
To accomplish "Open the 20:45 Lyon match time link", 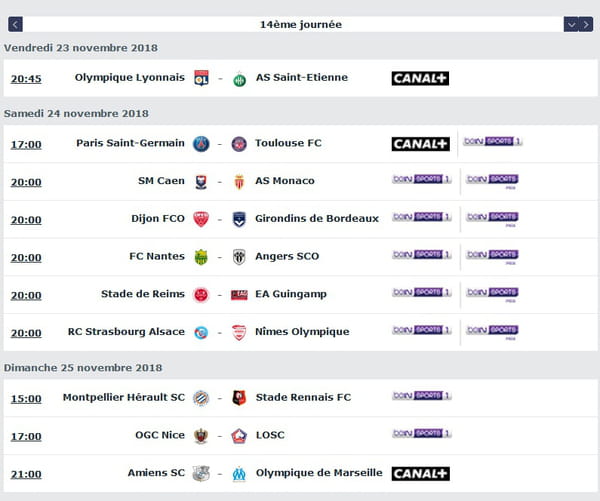I will [x=26, y=79].
